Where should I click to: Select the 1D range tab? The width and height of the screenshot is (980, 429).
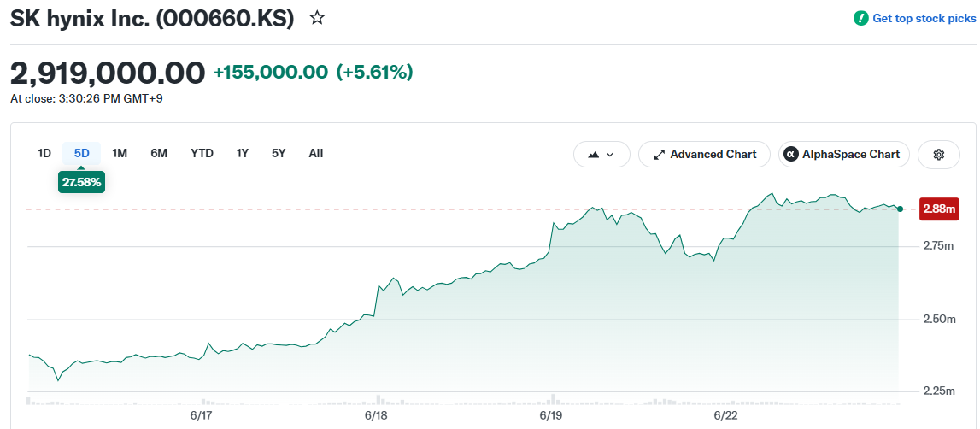tap(44, 153)
